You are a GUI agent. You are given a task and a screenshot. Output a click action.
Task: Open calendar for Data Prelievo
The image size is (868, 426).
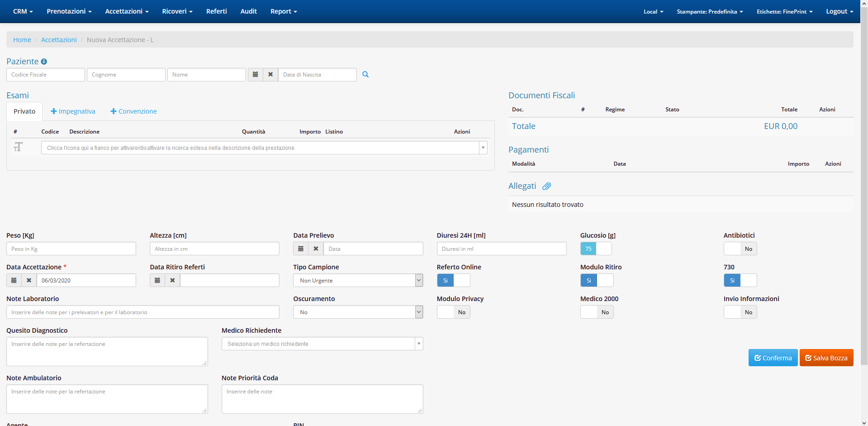tap(301, 249)
